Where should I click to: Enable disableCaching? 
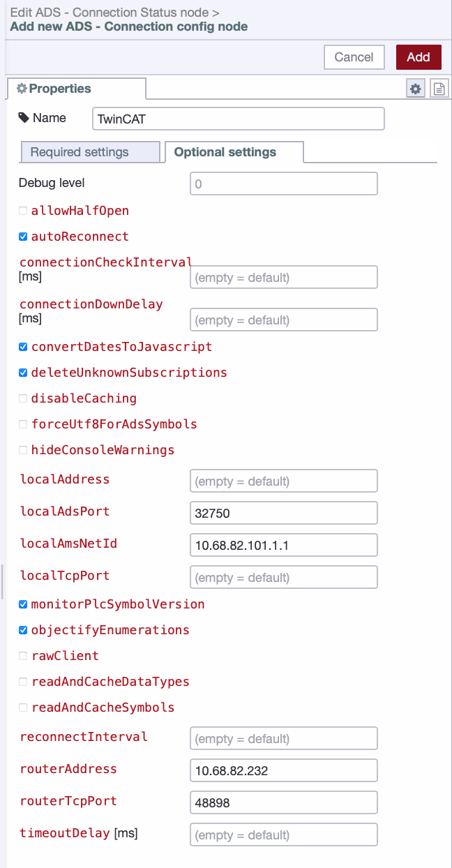point(22,398)
